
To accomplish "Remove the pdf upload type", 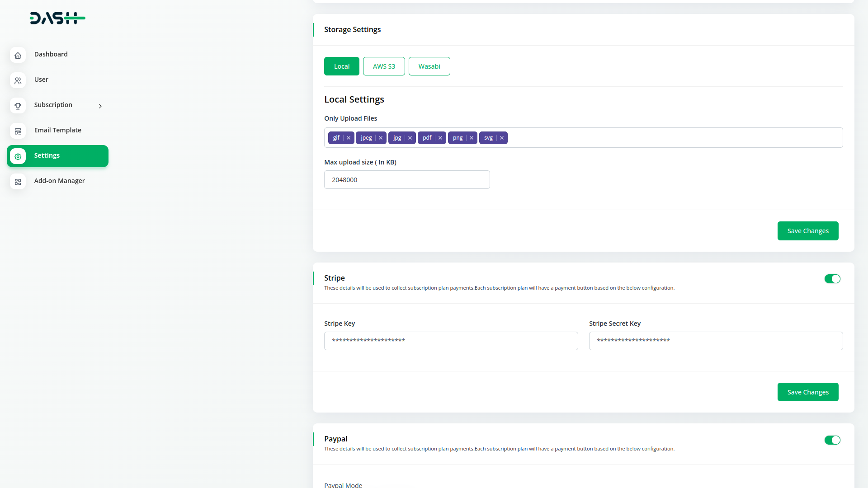I will click(440, 138).
